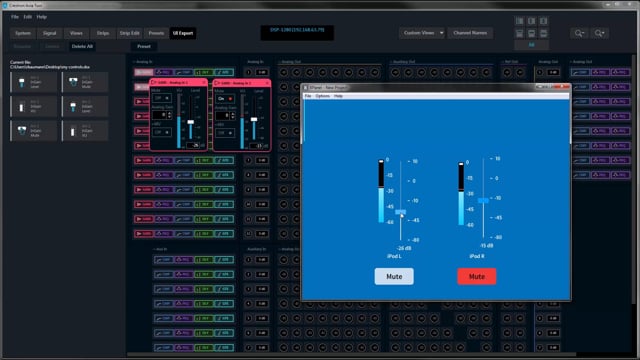
Task: Switch to the UI Export tab
Action: 183,33
